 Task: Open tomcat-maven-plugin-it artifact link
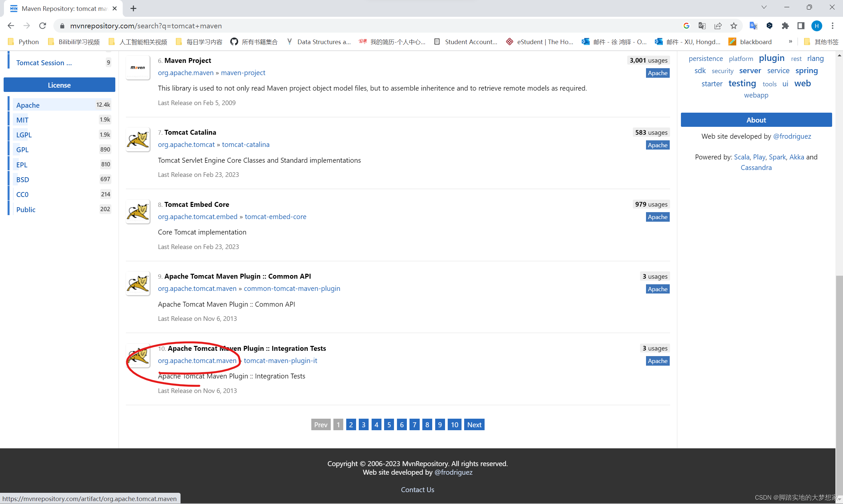(281, 361)
